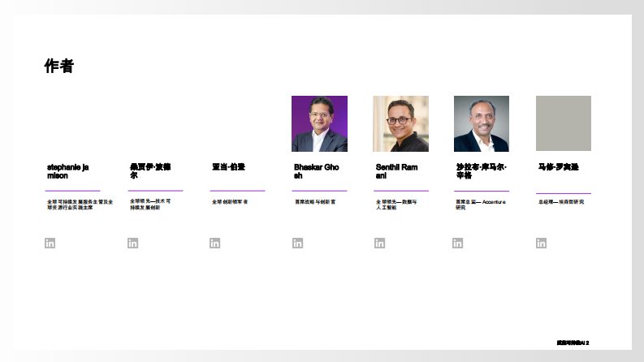
Task: Open LinkedIn icon for 马修·罗宾逊
Action: point(541,243)
